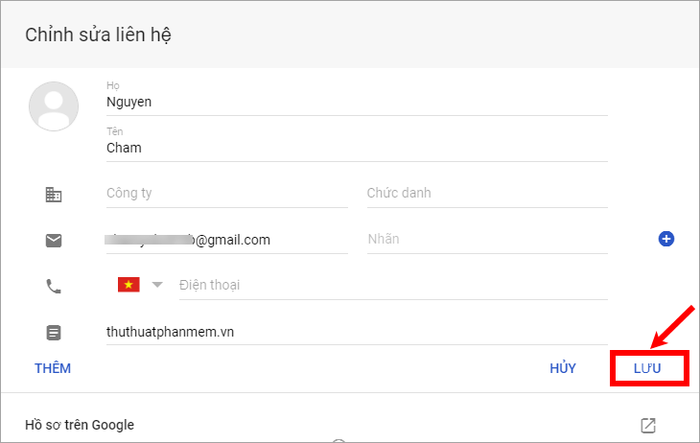Click the gmail.com email address field
Image resolution: width=700 pixels, height=443 pixels.
tap(227, 240)
